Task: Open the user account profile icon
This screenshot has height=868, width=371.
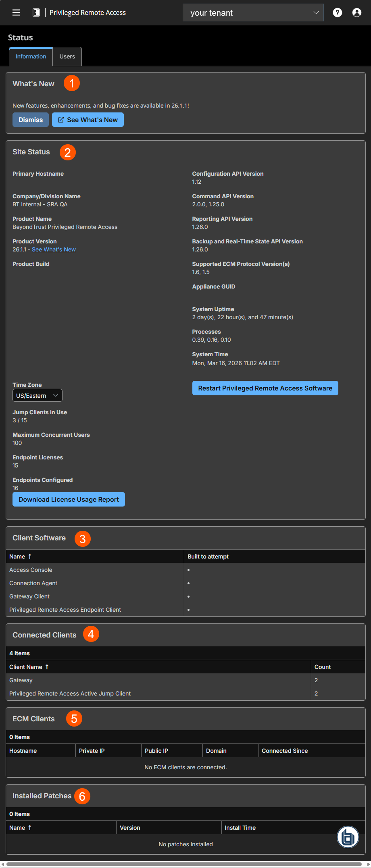Action: click(357, 12)
